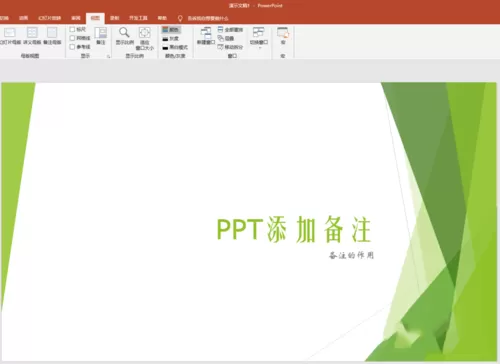Viewport: 500px width, 364px height.
Task: Click the Tell Me lightbulb icon
Action: [x=180, y=18]
